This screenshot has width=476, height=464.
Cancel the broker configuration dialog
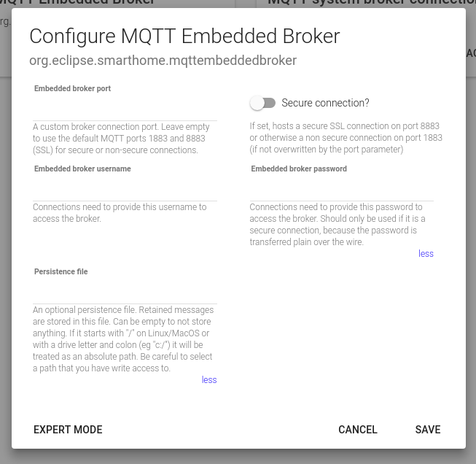pyautogui.click(x=358, y=430)
